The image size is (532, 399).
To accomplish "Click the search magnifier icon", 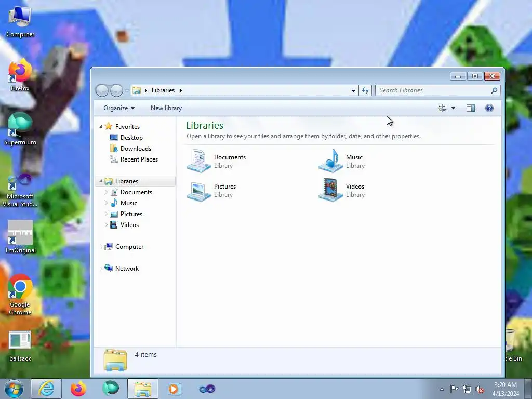I will [494, 90].
